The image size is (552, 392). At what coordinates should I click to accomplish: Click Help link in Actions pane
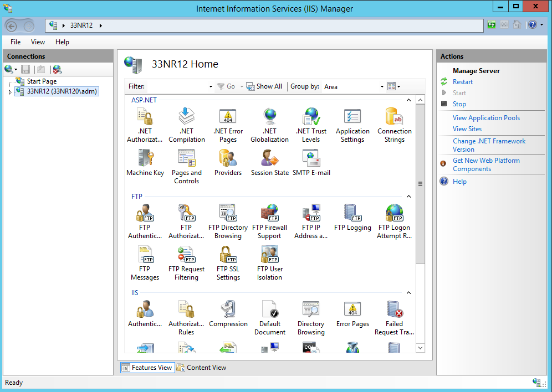pos(459,182)
